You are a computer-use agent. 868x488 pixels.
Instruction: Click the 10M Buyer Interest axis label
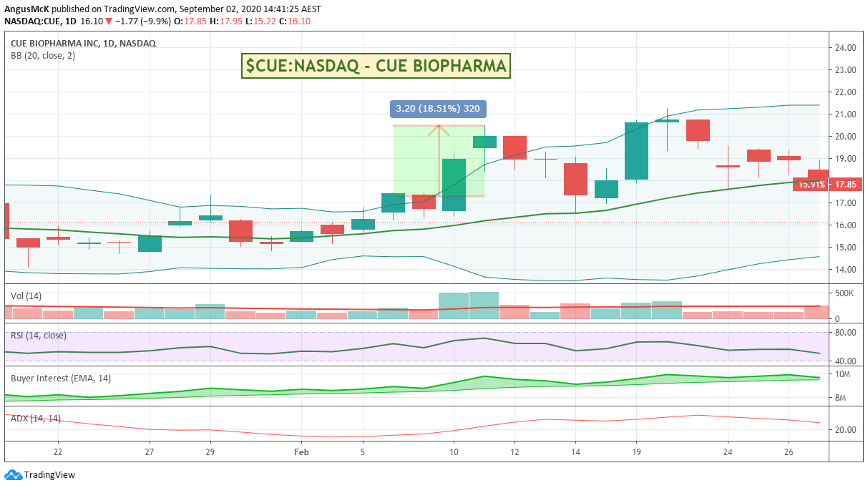point(842,374)
